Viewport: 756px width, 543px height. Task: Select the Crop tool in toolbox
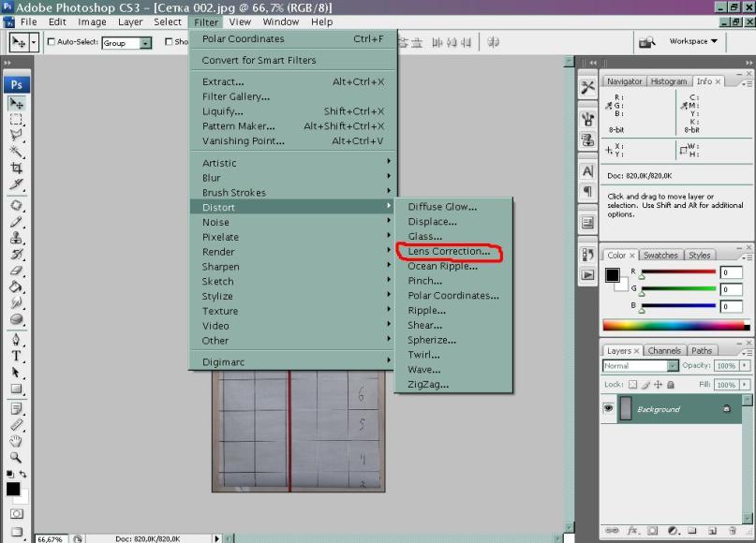pos(16,168)
